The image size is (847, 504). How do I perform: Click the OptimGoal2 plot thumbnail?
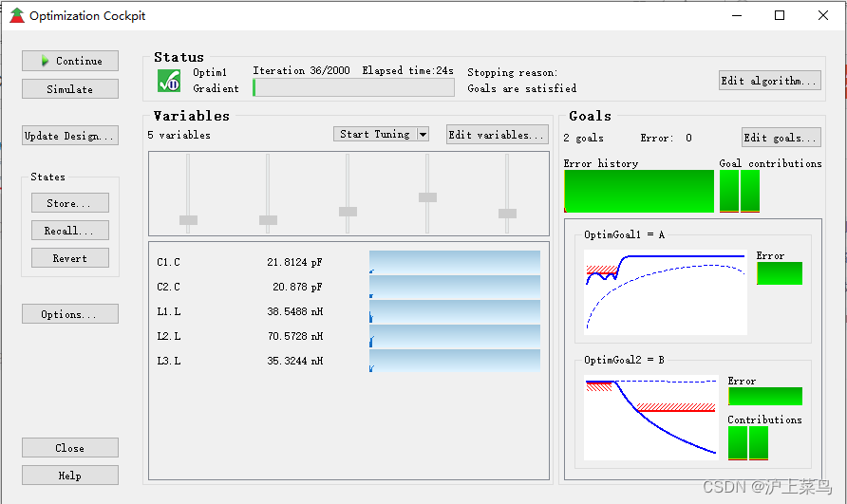tap(651, 418)
